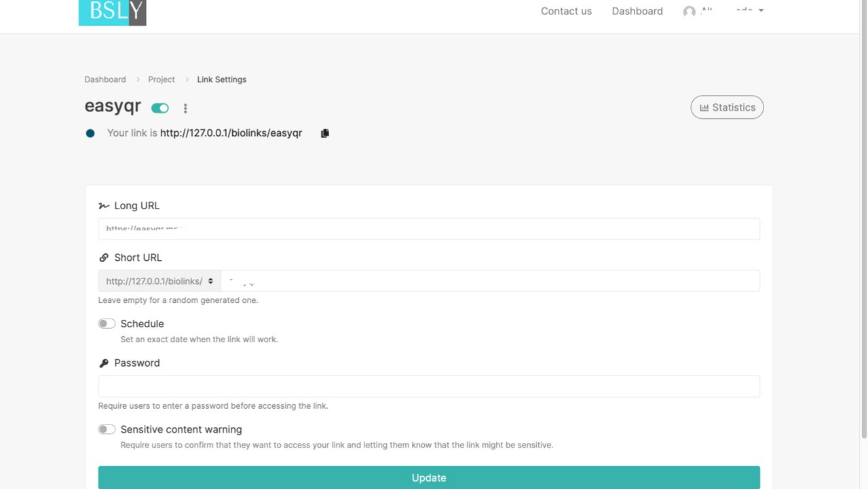The width and height of the screenshot is (868, 489).
Task: Click the Update button
Action: 429,477
